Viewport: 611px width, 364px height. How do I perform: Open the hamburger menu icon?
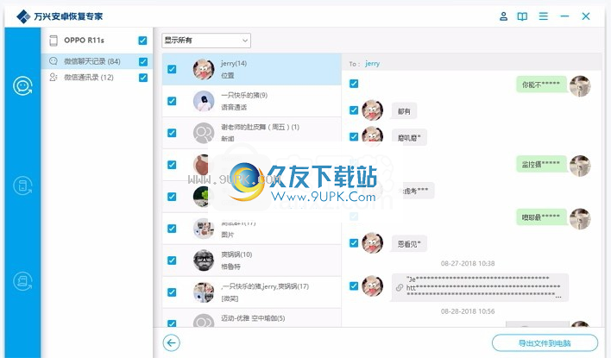click(x=543, y=16)
